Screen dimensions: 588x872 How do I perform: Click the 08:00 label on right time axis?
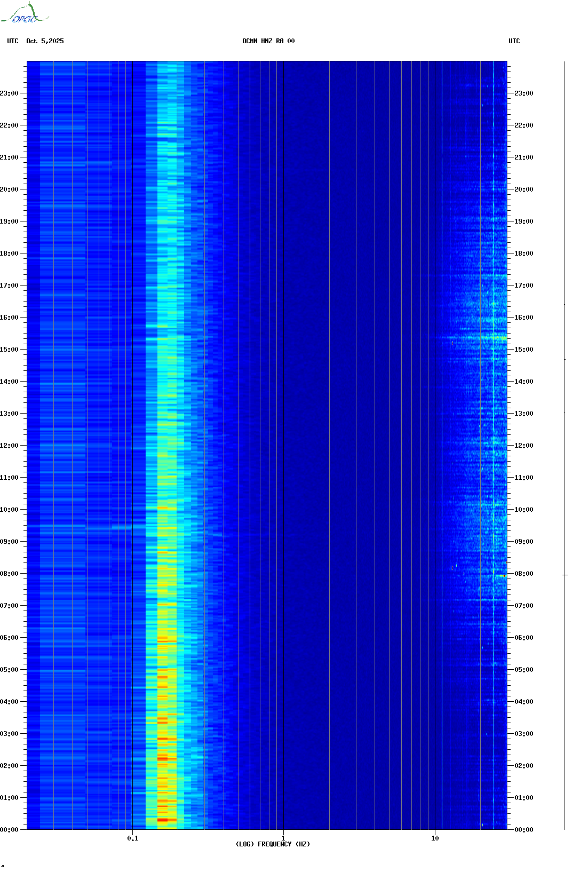point(523,574)
